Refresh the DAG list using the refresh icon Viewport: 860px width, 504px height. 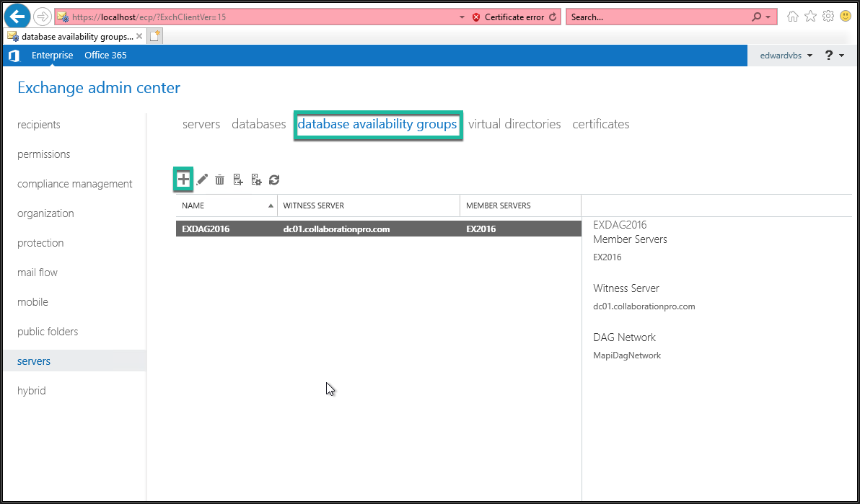pos(274,180)
